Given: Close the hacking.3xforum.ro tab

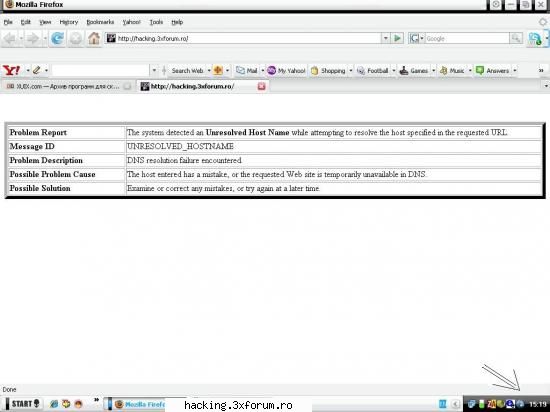Looking at the screenshot, I should click(261, 86).
